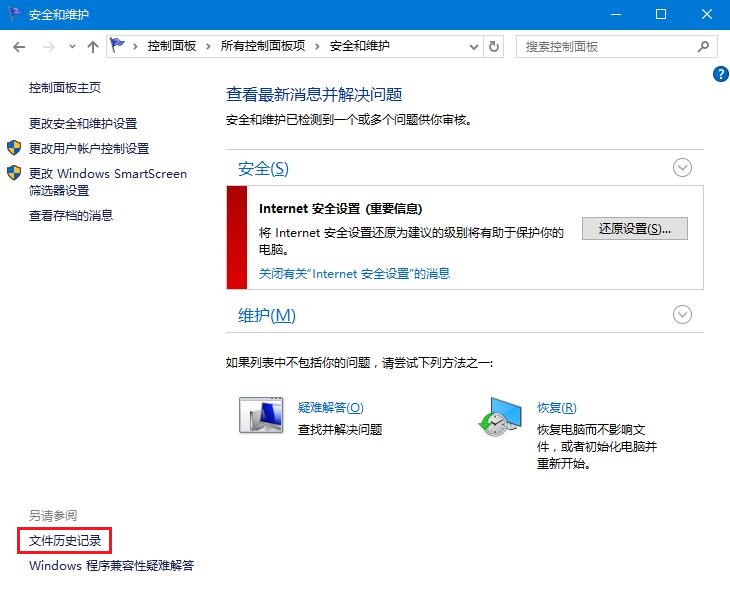
Task: Expand the 安全(S) section chevron
Action: tap(682, 168)
